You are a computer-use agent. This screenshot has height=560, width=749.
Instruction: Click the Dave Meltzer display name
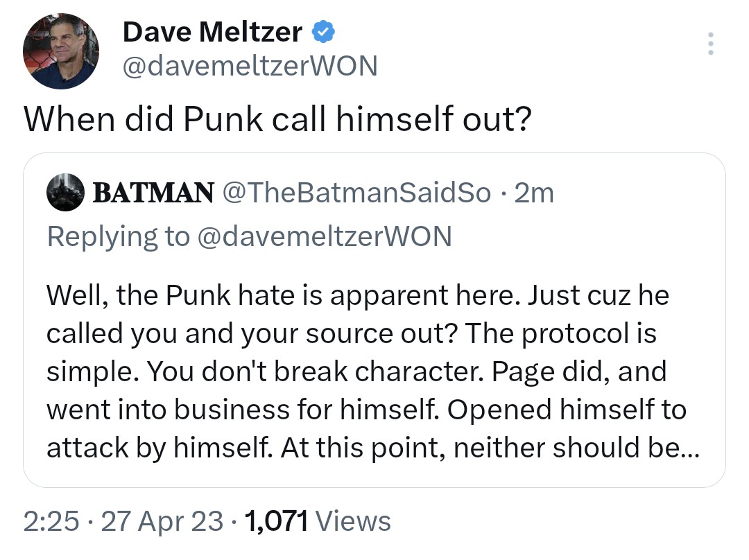point(212,32)
